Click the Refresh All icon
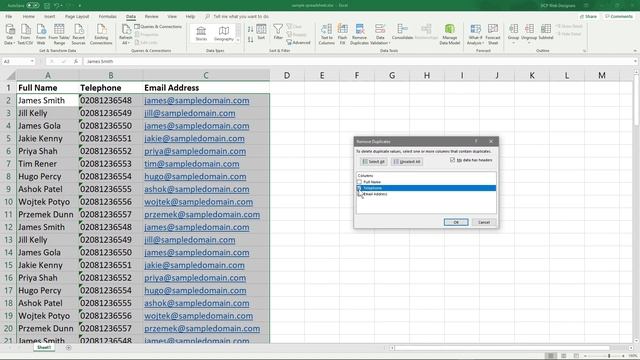Image resolution: width=640 pixels, height=360 pixels. (x=126, y=34)
